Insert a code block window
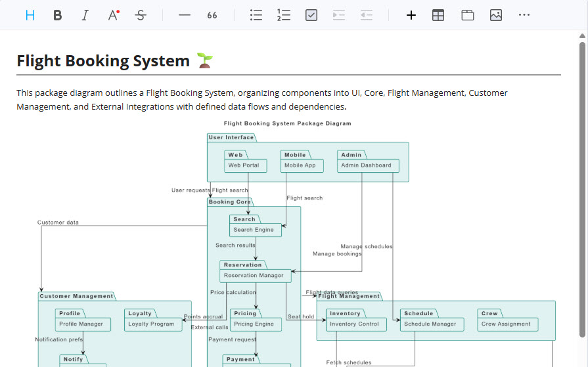The image size is (588, 367). (467, 15)
